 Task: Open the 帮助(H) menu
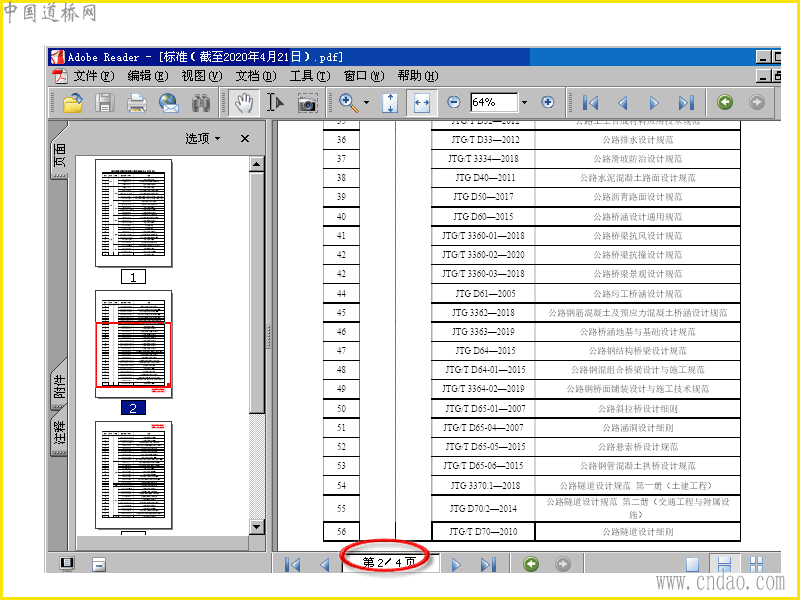[418, 76]
